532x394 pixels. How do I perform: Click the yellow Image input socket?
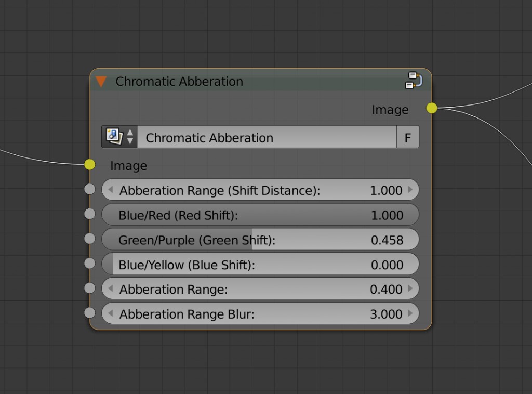(89, 164)
